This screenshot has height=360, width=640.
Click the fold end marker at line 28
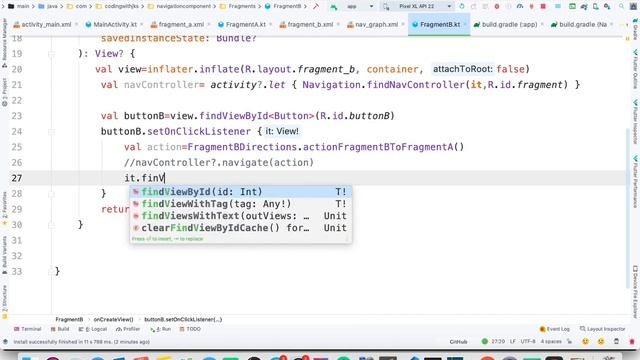[x=51, y=194]
